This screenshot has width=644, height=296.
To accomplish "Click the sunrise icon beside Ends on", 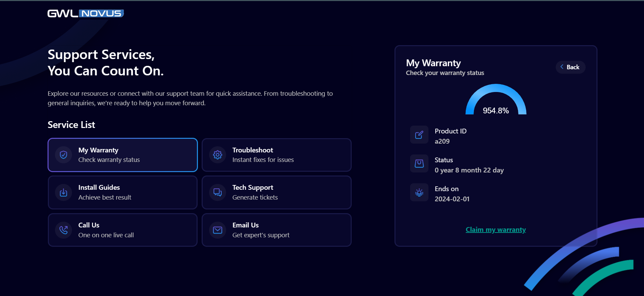I will [419, 193].
